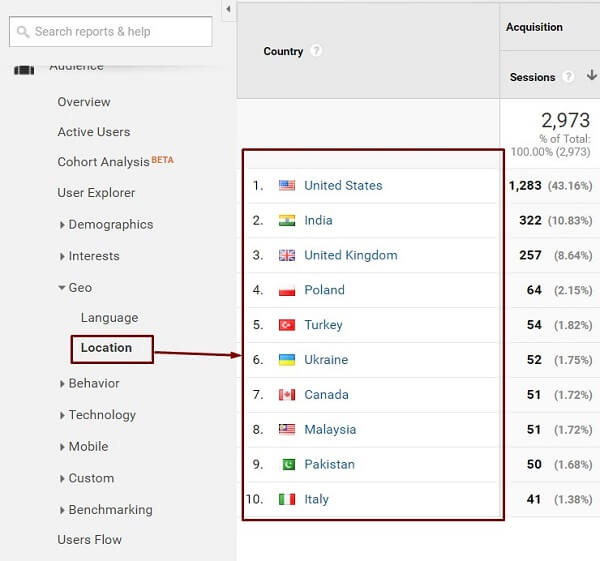The width and height of the screenshot is (600, 561).
Task: Expand the Benchmarking menu
Action: [62, 510]
